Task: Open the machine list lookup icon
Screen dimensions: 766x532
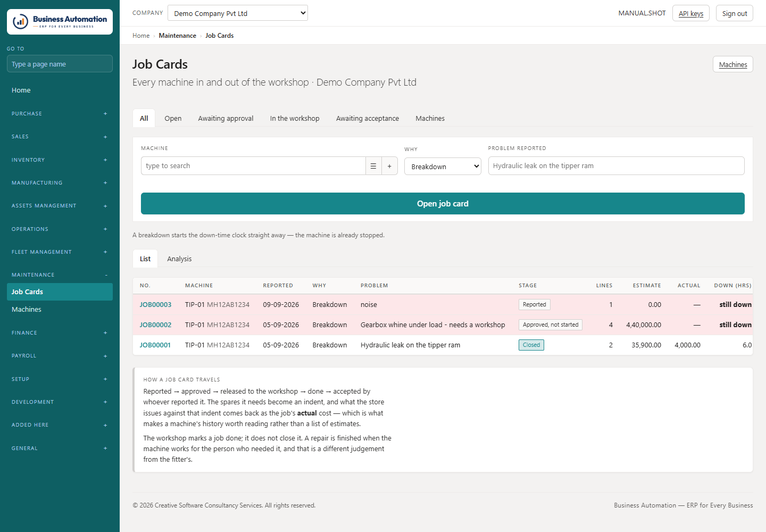Action: 373,166
